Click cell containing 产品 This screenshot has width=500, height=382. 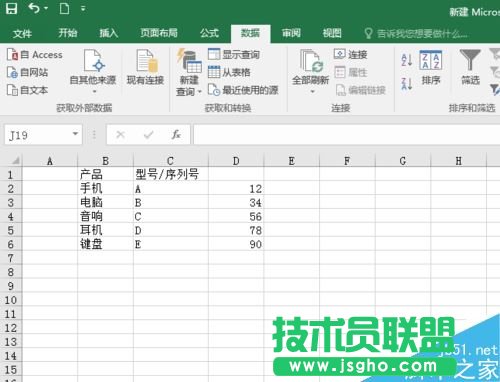pos(106,174)
